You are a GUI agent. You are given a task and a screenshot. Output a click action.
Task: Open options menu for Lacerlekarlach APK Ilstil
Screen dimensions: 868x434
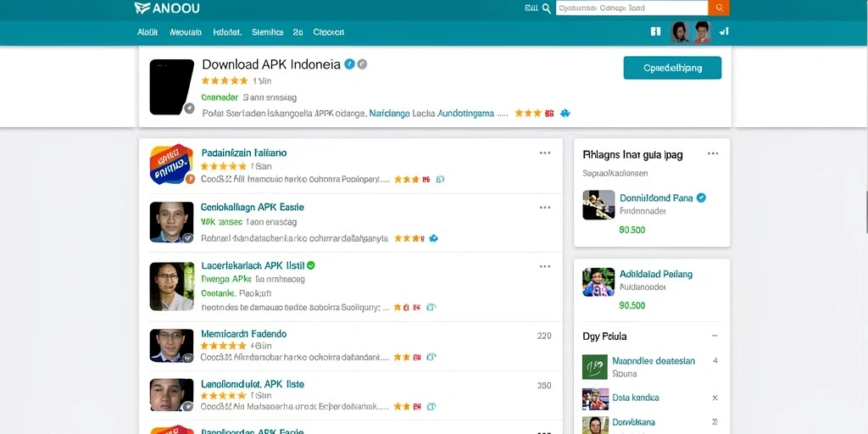[545, 266]
